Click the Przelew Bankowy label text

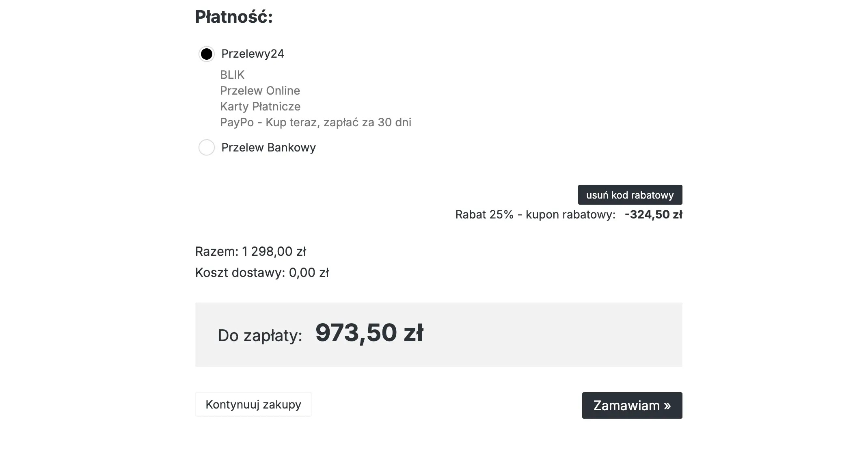tap(268, 147)
